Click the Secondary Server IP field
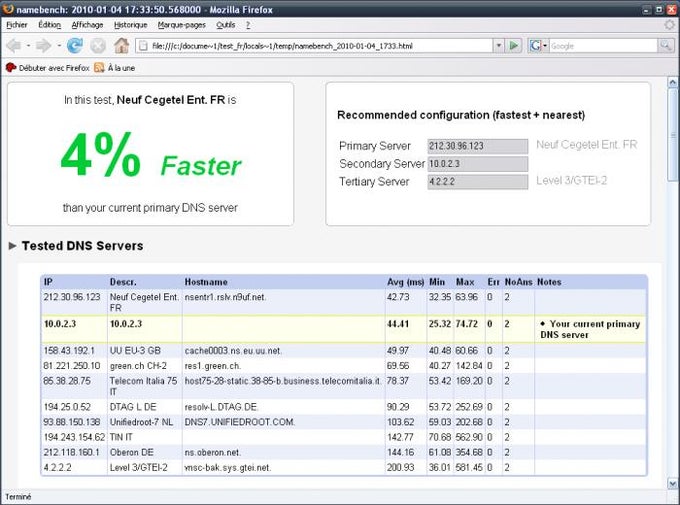This screenshot has height=505, width=680. (477, 164)
